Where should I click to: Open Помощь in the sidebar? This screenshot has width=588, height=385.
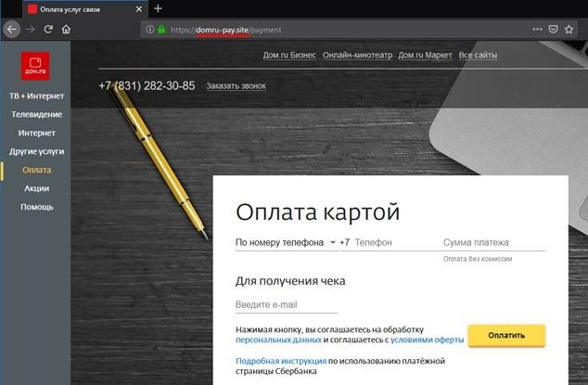click(x=36, y=207)
